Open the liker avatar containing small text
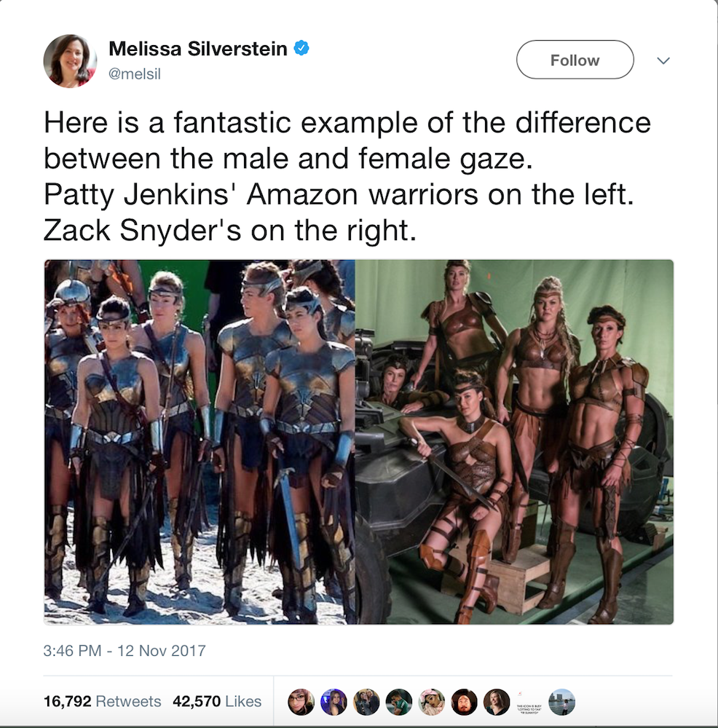Viewport: 718px width, 728px height. coord(529,702)
